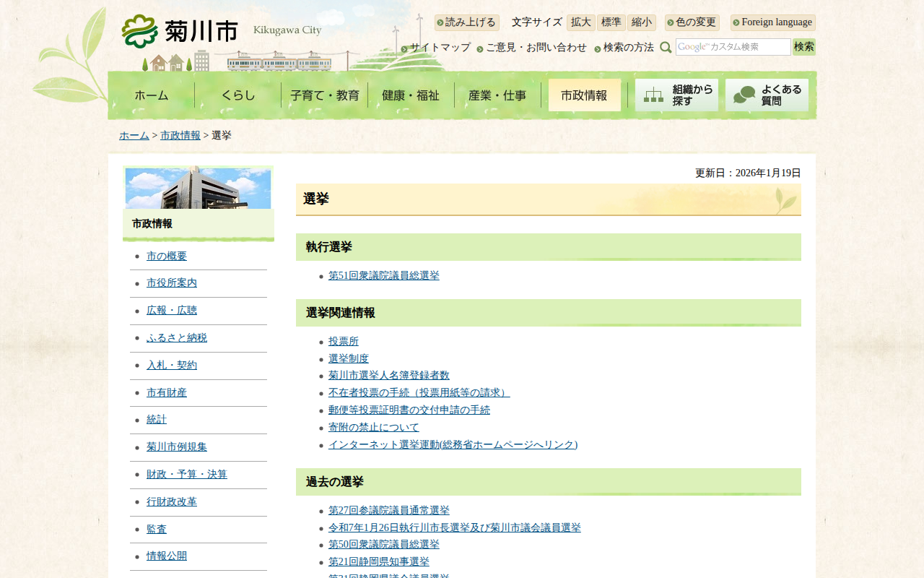Click the city hall building thumbnail

(198, 189)
